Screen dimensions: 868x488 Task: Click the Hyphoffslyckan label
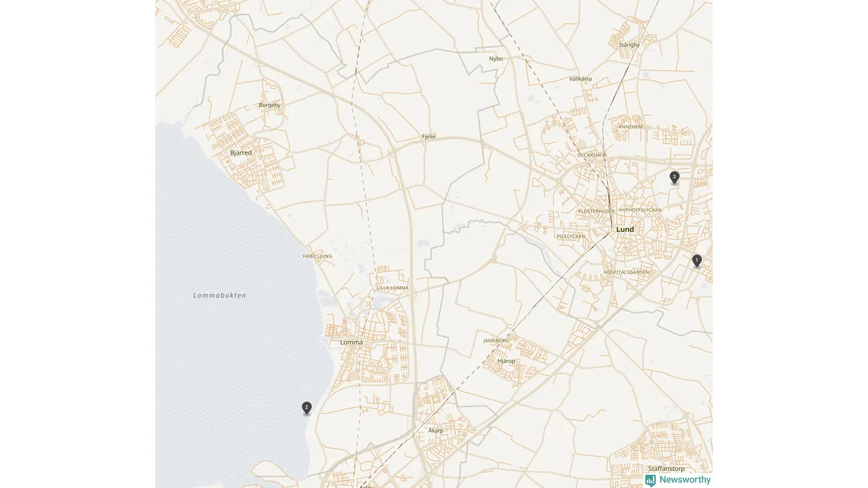640,210
